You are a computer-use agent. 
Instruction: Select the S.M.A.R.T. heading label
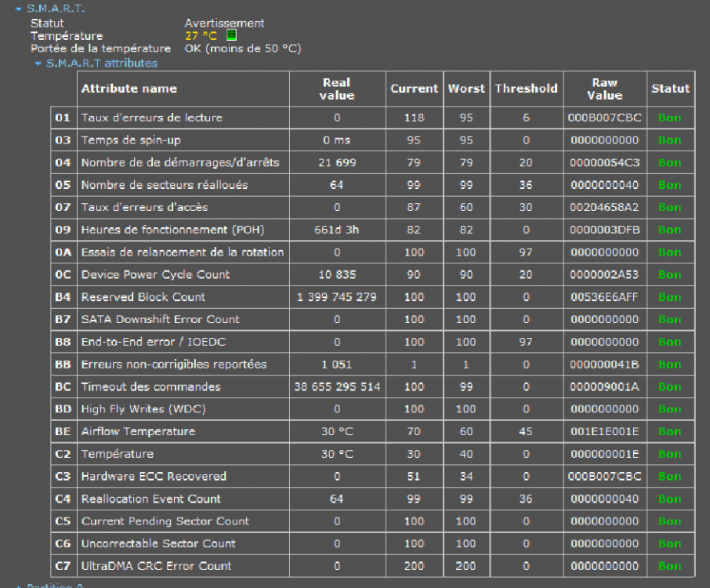(56, 9)
